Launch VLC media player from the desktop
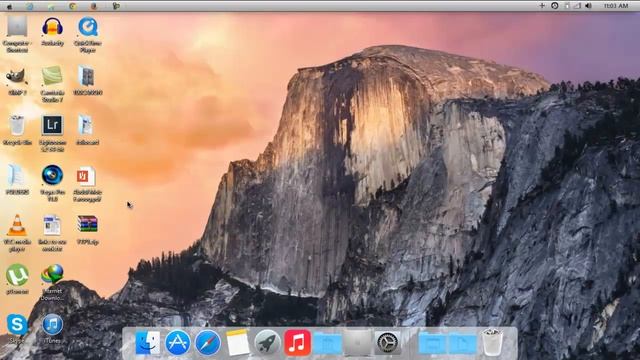This screenshot has height=360, width=640. coord(17,225)
